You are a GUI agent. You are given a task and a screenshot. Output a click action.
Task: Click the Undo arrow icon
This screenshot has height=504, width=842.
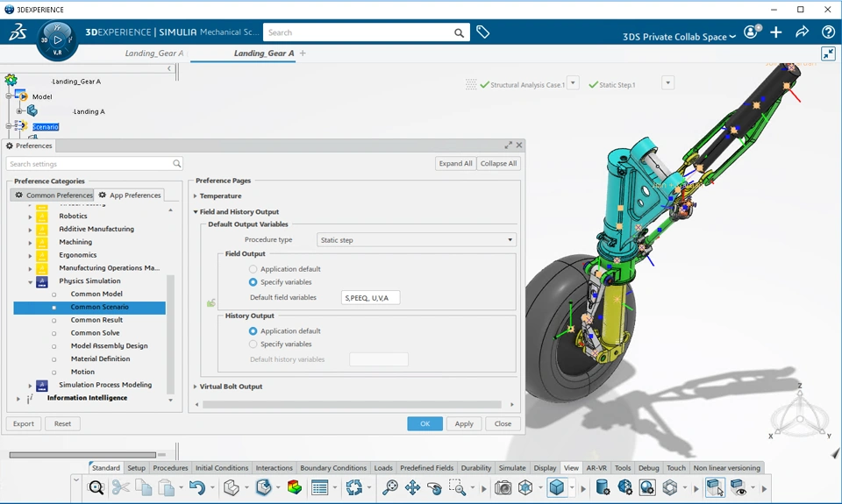pos(197,487)
